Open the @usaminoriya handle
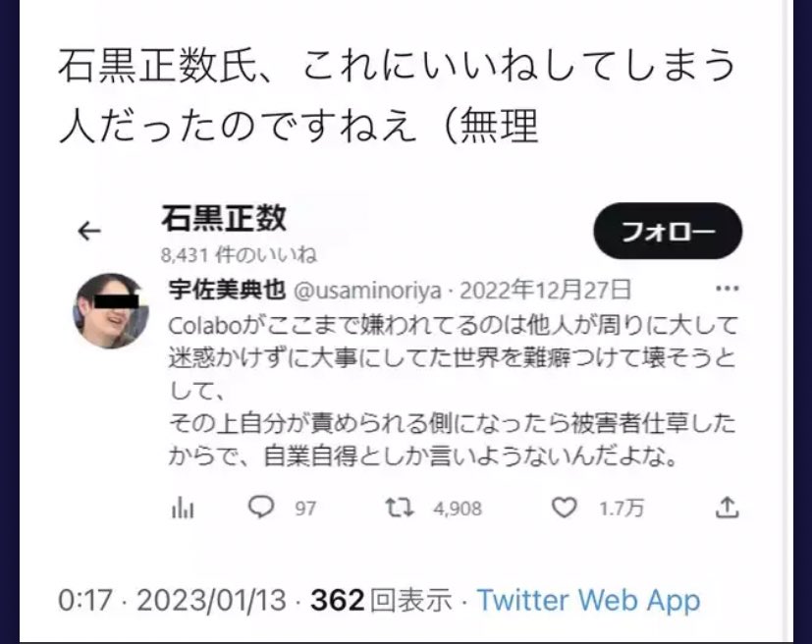The image size is (812, 644). (x=367, y=291)
